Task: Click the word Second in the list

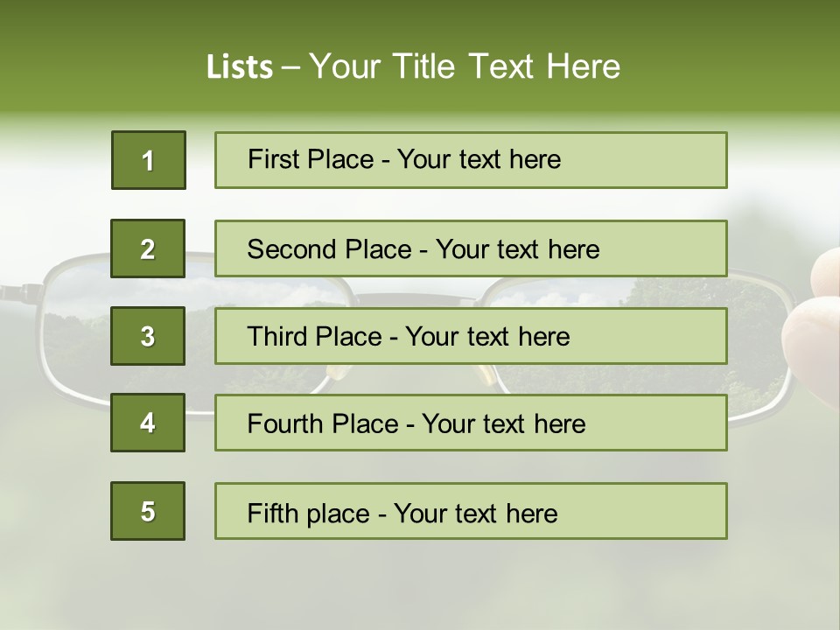Action: pyautogui.click(x=293, y=249)
